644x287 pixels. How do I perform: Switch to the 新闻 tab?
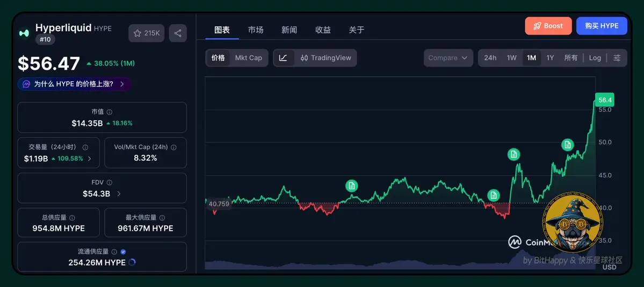pos(289,30)
